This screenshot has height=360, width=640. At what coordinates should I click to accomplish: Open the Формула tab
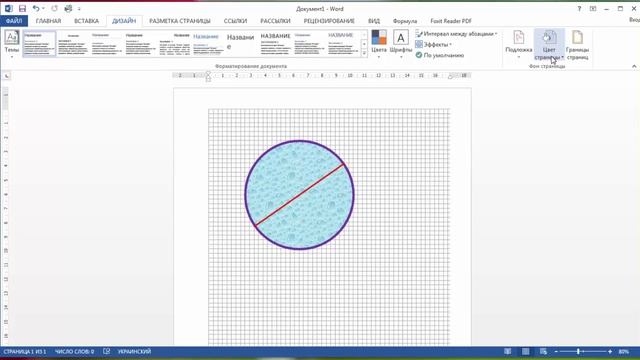pyautogui.click(x=405, y=21)
